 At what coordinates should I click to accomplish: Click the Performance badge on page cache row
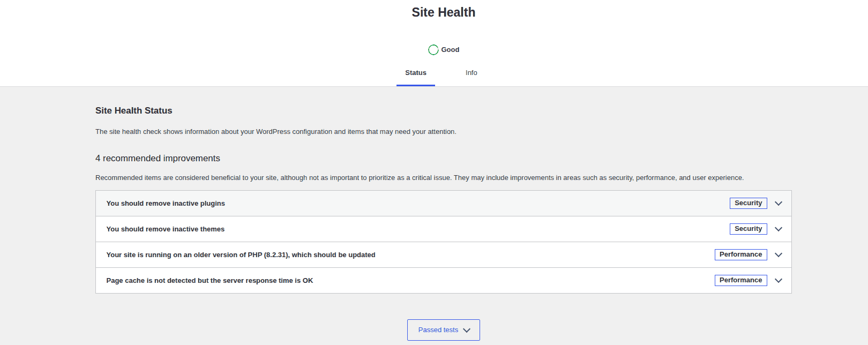pyautogui.click(x=741, y=280)
